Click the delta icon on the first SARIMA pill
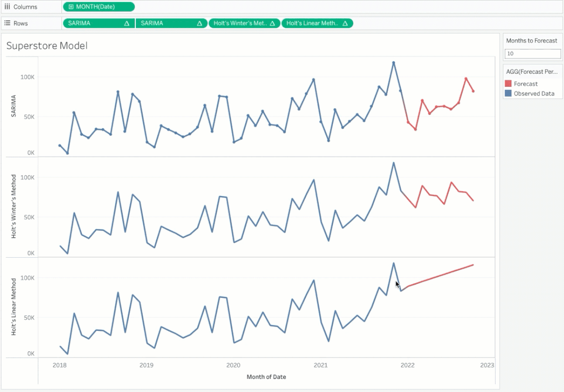564x392 pixels. [126, 24]
